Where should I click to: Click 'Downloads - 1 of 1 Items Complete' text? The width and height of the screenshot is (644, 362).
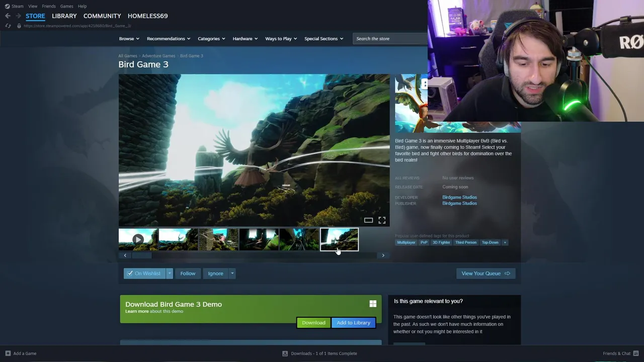[324, 353]
